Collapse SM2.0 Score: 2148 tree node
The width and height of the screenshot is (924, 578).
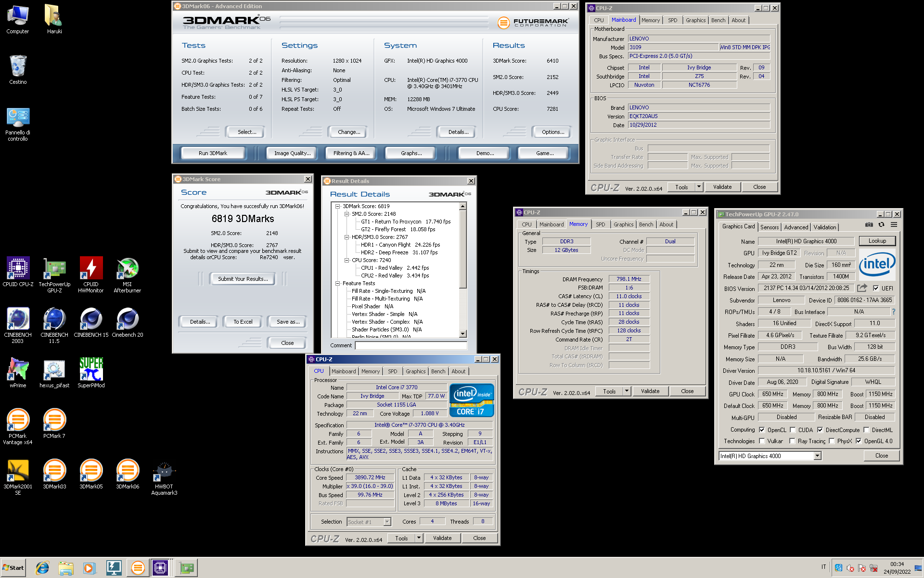[346, 214]
